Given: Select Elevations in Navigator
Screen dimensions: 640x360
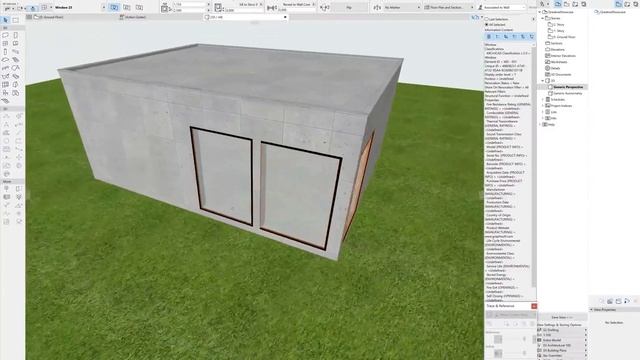Looking at the screenshot, I should pos(555,49).
